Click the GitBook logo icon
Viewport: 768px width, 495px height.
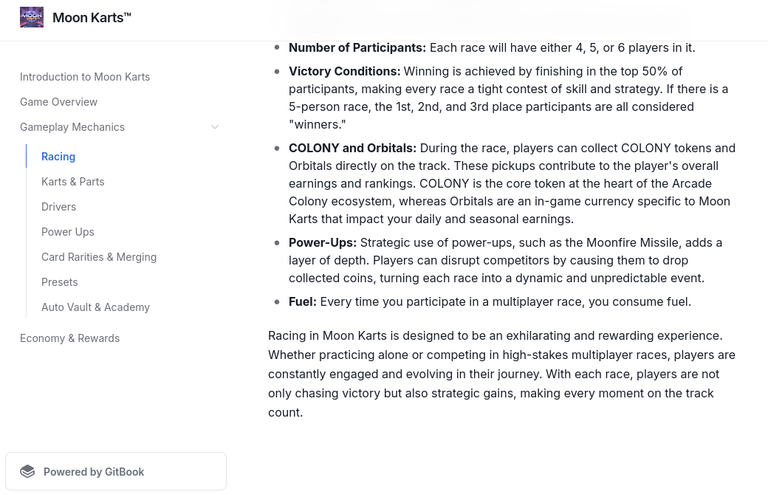click(x=27, y=471)
